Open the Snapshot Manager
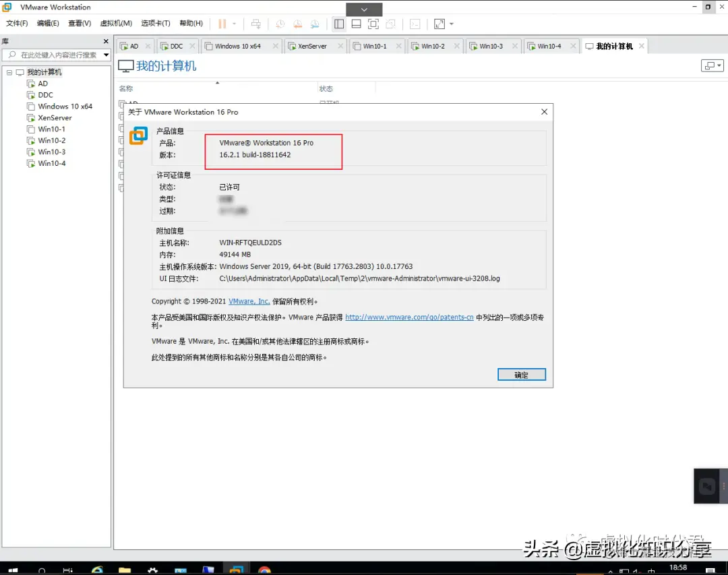 point(315,24)
